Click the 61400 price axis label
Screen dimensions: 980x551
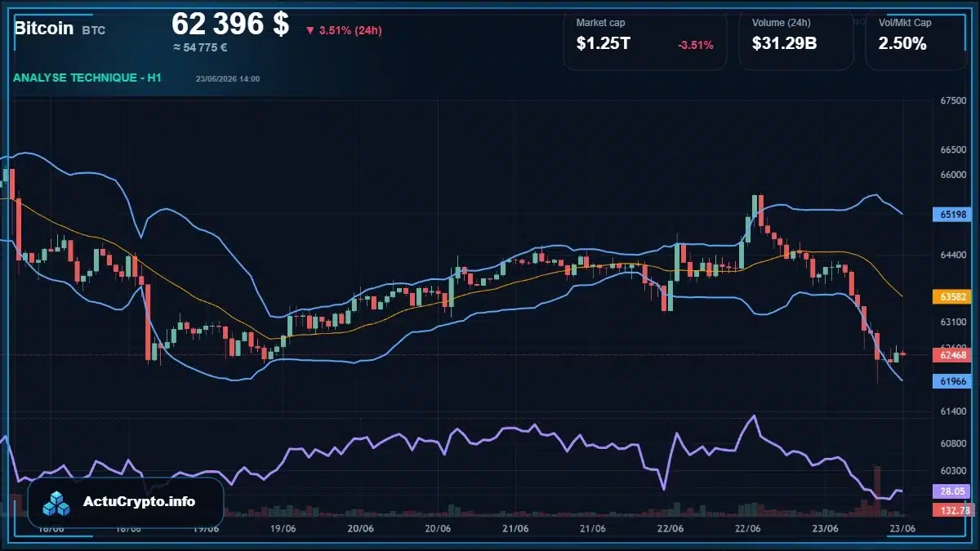(954, 412)
